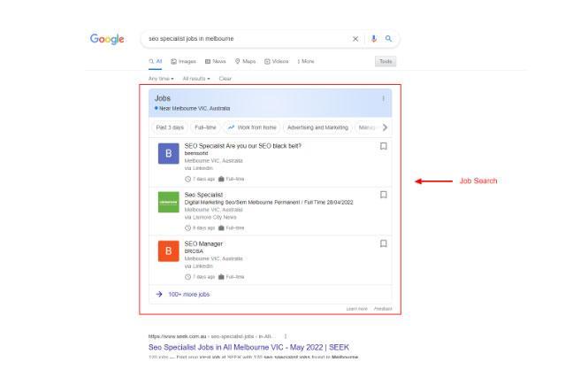This screenshot has width=588, height=385.
Task: Open the Maps tab
Action: (245, 61)
